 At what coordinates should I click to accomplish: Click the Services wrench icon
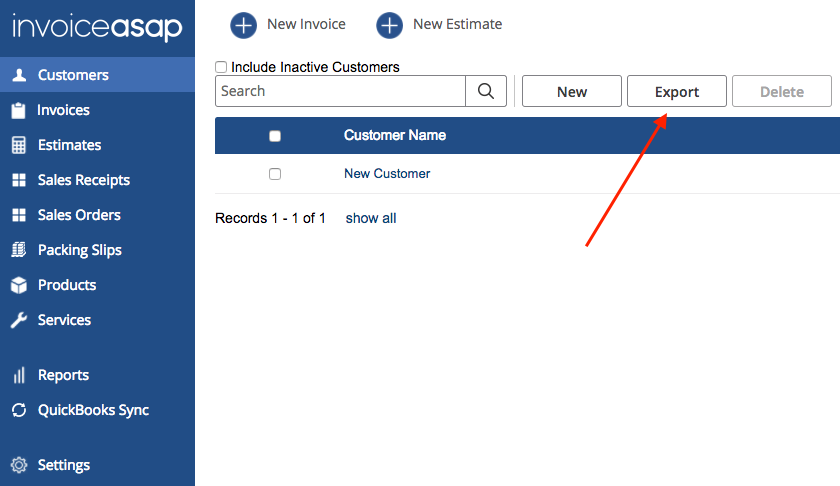18,320
